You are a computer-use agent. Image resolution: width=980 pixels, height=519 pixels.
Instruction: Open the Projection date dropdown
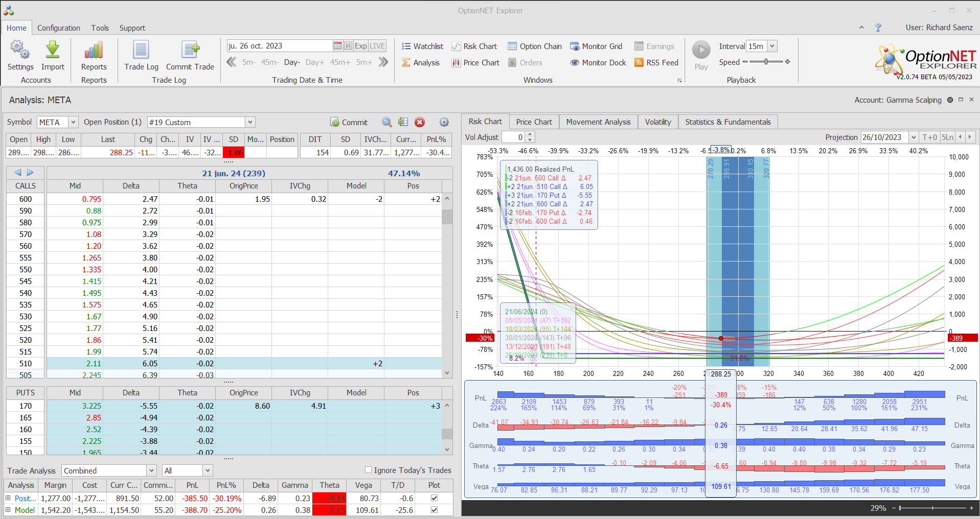[x=914, y=137]
